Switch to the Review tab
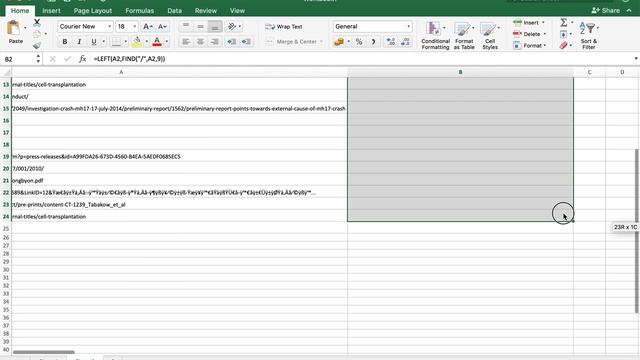This screenshot has height=360, width=640. click(206, 11)
